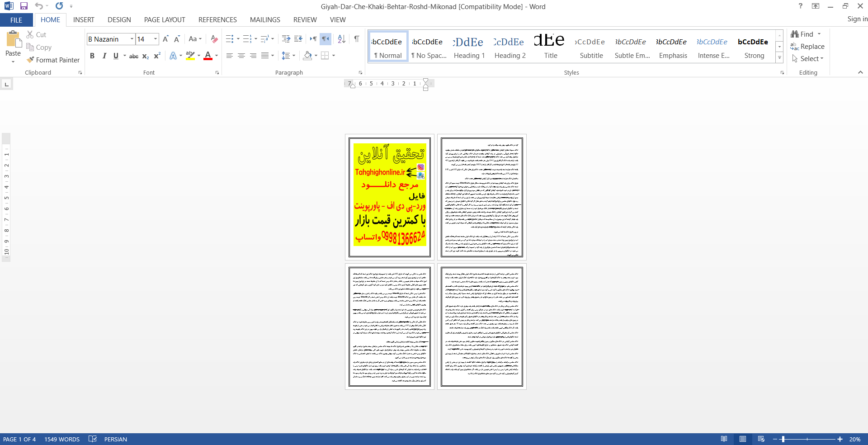Open the FILE tab

[x=16, y=20]
